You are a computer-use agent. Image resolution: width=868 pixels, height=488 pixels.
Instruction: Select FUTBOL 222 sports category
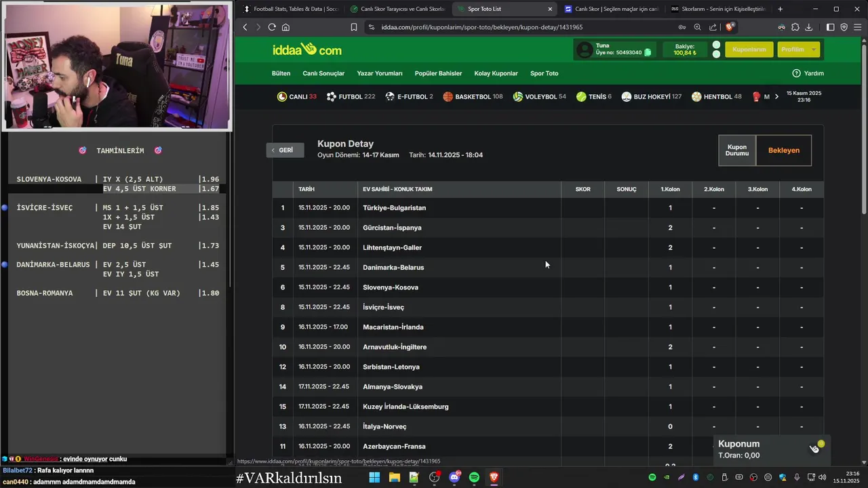click(x=351, y=97)
